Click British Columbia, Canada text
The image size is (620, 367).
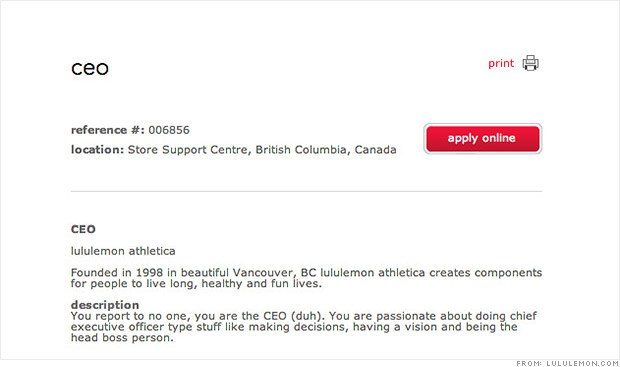click(326, 149)
